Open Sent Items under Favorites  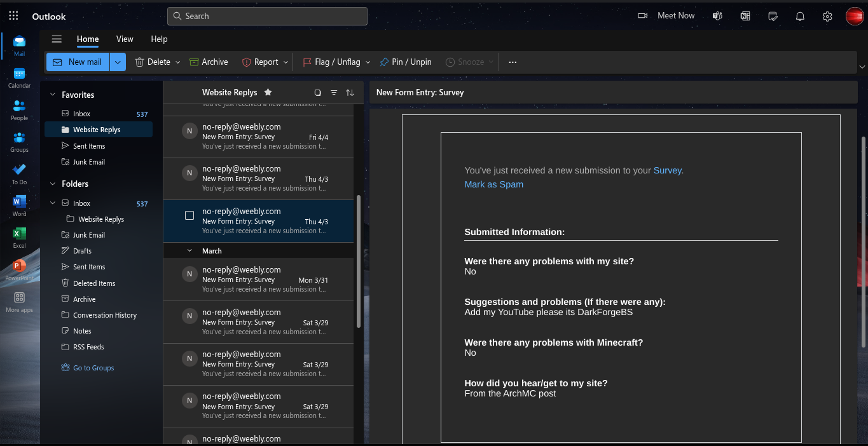point(99,146)
